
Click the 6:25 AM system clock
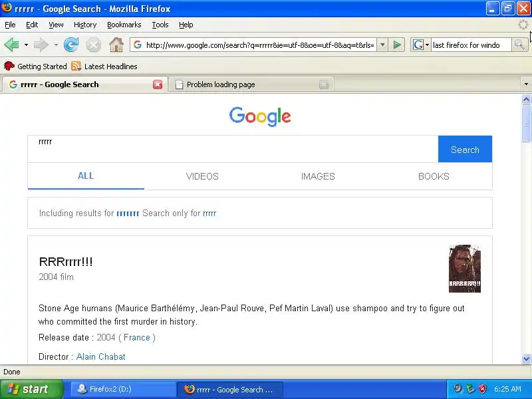pyautogui.click(x=507, y=389)
